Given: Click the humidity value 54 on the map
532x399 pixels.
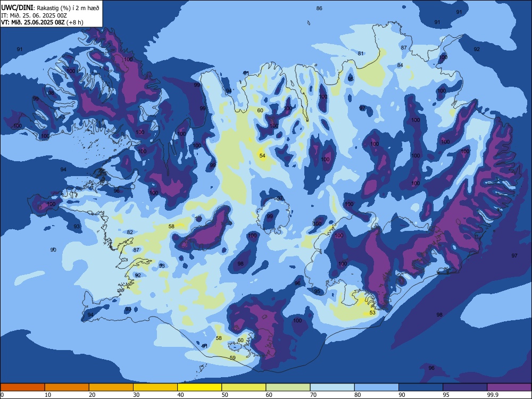Looking at the screenshot, I should tap(262, 156).
